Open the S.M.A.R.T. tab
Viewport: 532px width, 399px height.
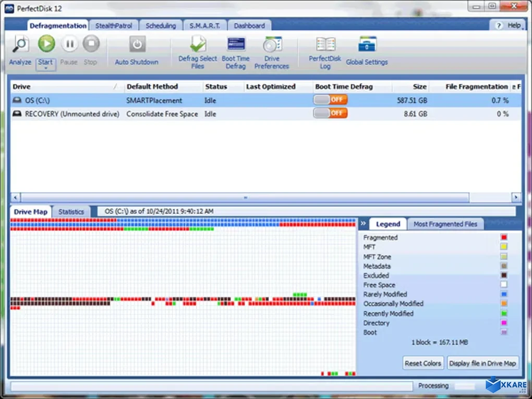(x=204, y=26)
